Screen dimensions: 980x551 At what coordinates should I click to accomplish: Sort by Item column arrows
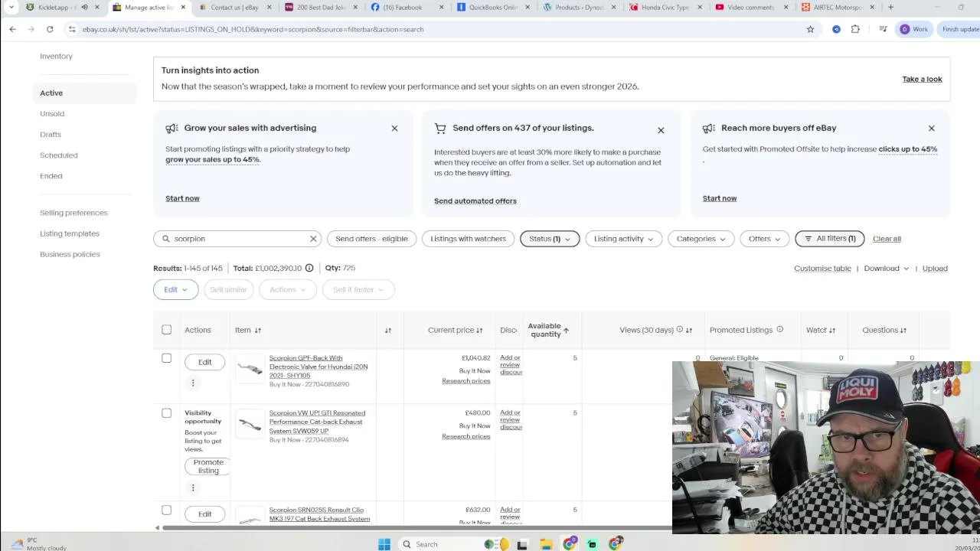pos(258,331)
